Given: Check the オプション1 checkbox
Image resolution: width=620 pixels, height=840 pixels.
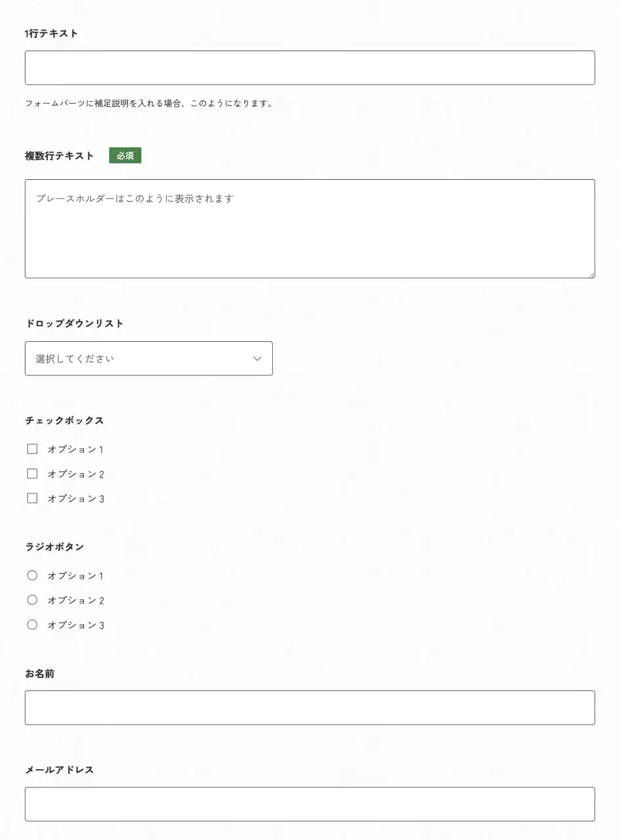Looking at the screenshot, I should (32, 449).
